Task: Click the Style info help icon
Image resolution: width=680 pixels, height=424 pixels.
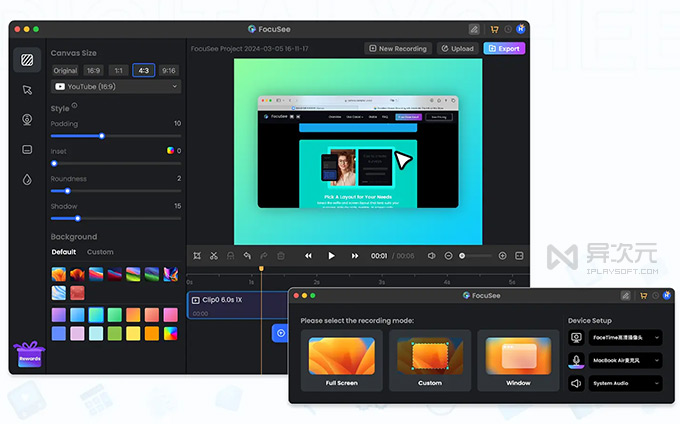Action: 74,105
